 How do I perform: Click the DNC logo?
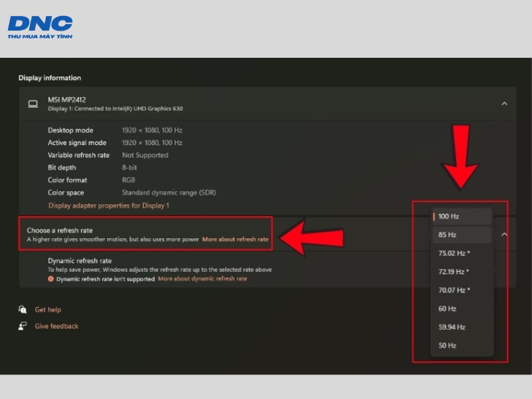pos(40,27)
